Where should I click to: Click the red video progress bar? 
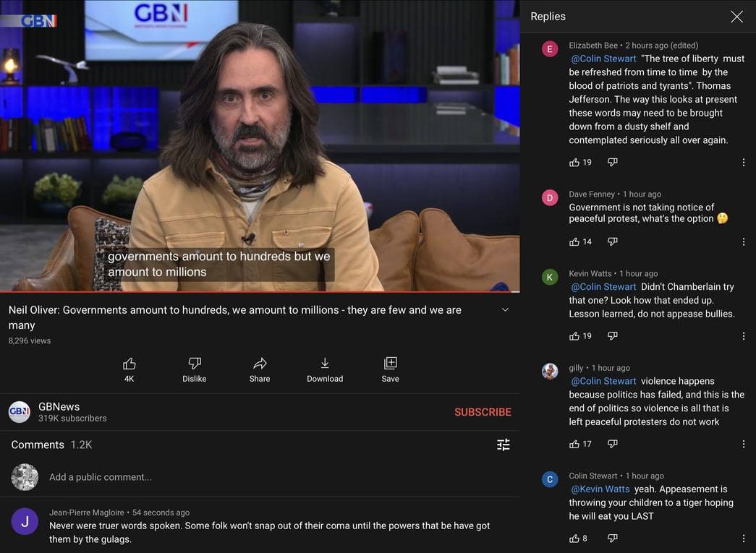click(x=260, y=292)
